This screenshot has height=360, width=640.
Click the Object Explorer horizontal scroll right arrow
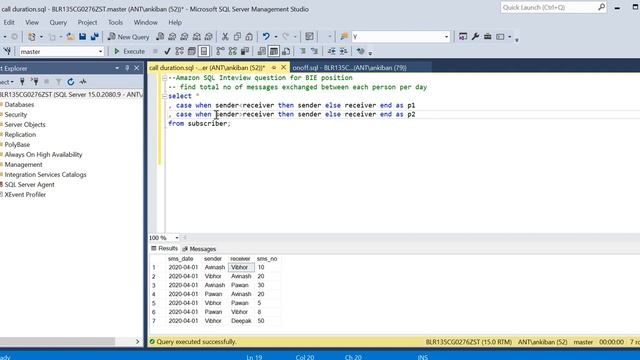tap(137, 341)
